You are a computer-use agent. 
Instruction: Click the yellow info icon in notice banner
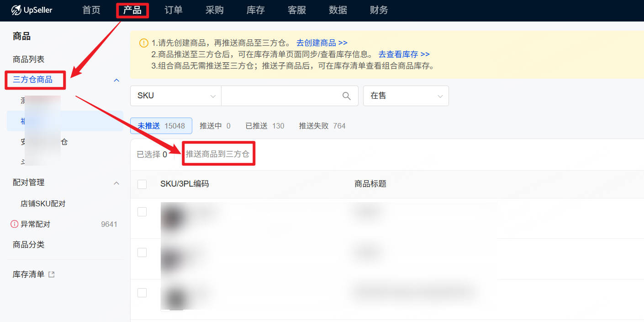(x=143, y=43)
